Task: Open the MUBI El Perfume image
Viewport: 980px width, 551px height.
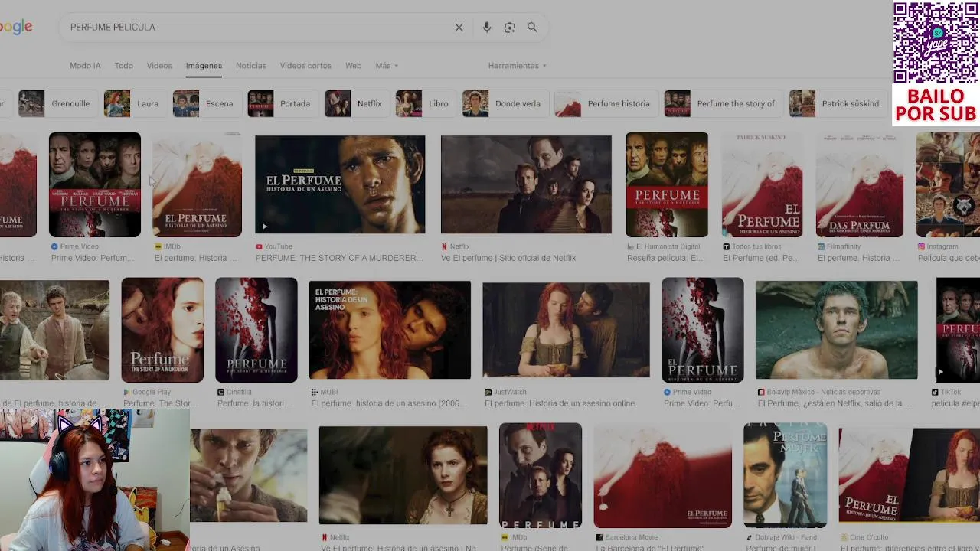Action: tap(390, 330)
